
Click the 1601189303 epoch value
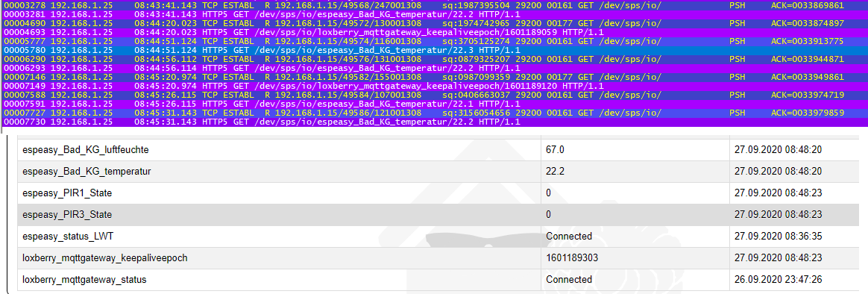click(572, 258)
